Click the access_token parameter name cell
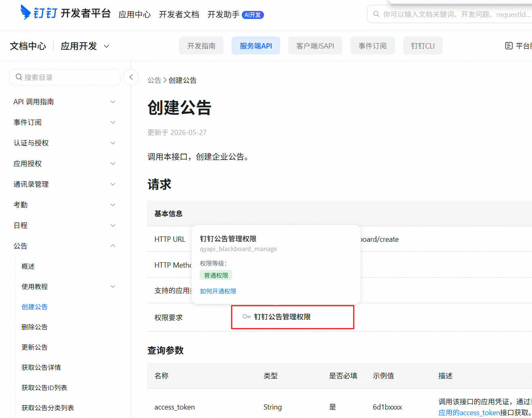532x418 pixels. (x=175, y=407)
